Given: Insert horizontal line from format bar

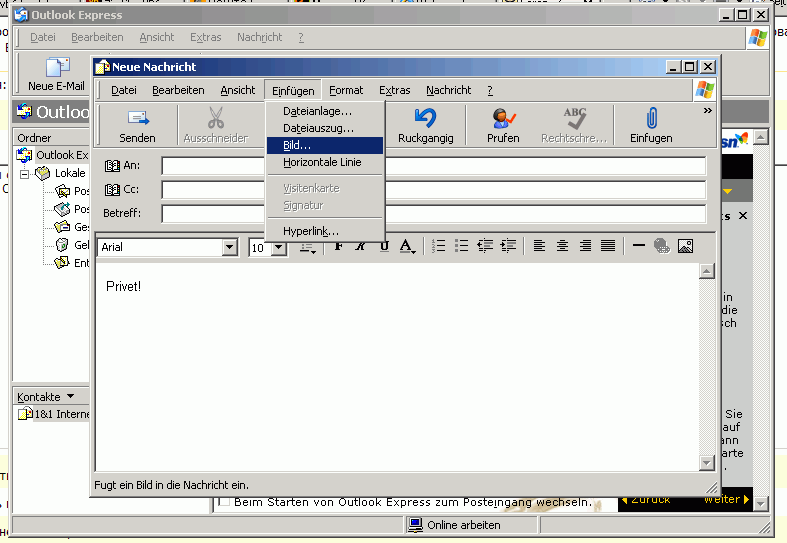Looking at the screenshot, I should click(x=638, y=246).
